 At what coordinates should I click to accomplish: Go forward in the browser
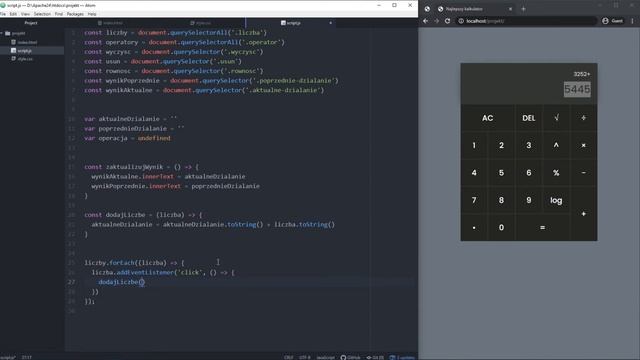pyautogui.click(x=436, y=21)
